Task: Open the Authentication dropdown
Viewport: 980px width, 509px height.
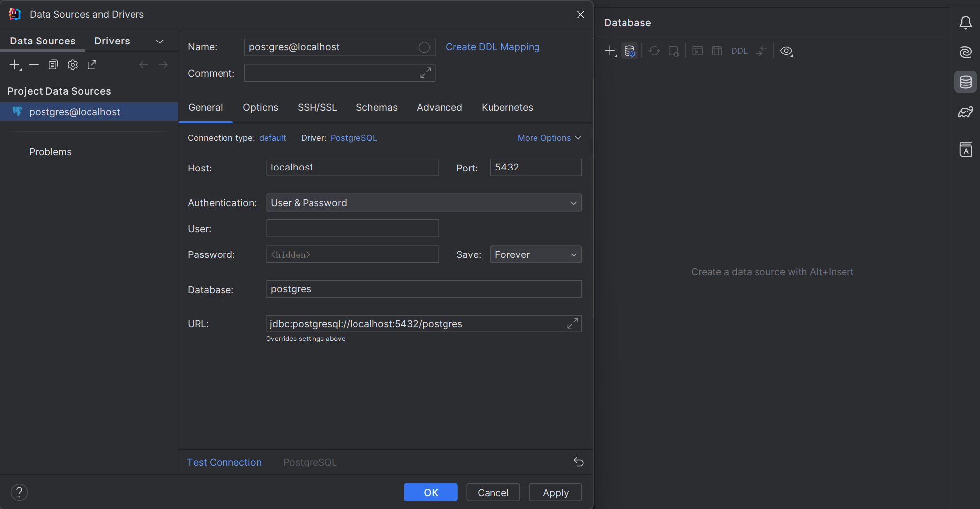Action: tap(424, 203)
